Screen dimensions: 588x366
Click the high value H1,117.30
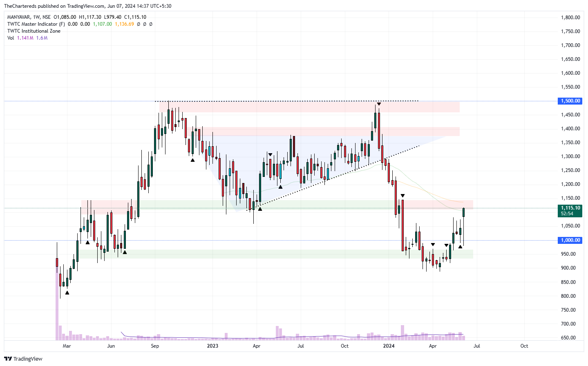tap(90, 17)
